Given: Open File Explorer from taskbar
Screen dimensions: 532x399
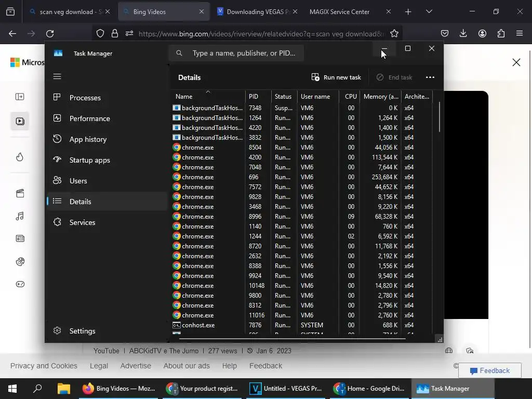Looking at the screenshot, I should pyautogui.click(x=63, y=389).
